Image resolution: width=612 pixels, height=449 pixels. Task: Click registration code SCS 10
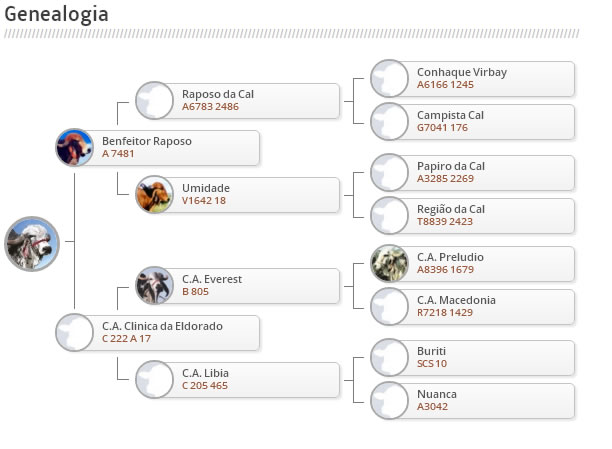(x=432, y=364)
